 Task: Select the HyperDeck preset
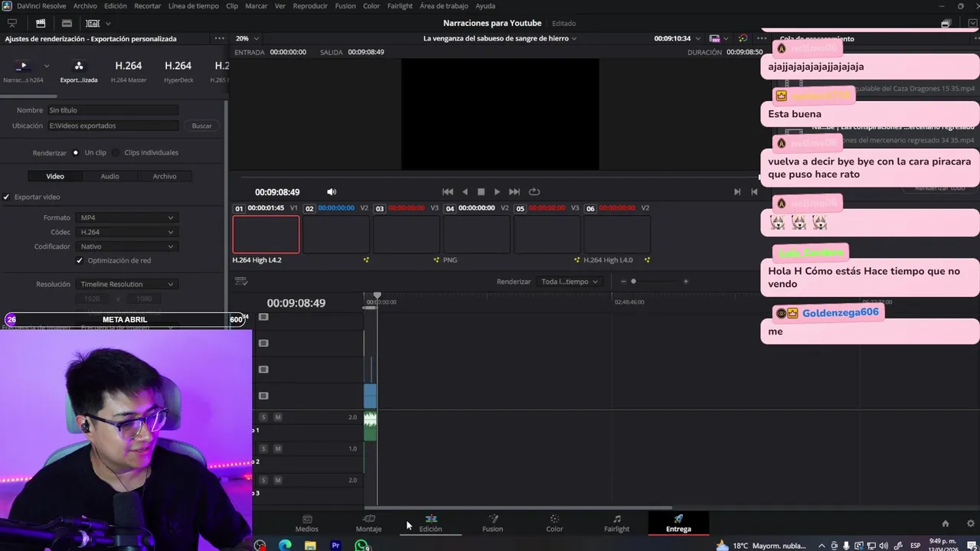point(178,71)
